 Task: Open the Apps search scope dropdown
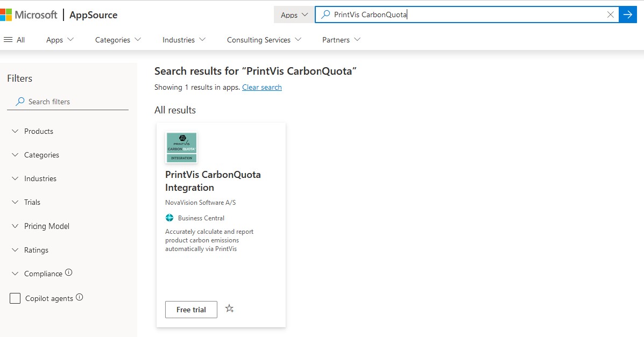tap(294, 15)
